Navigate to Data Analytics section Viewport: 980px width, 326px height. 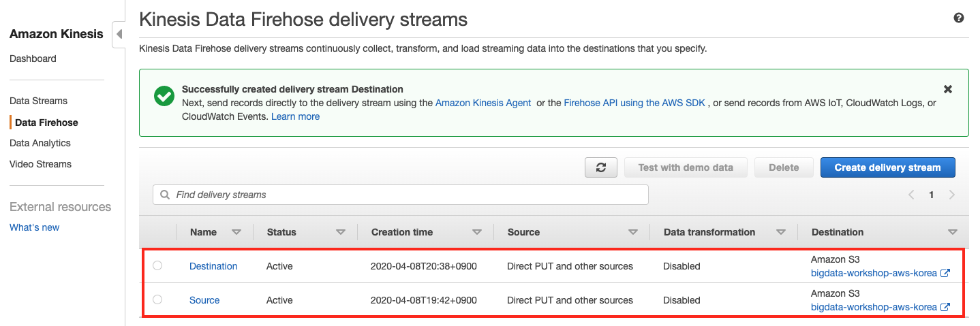(x=40, y=143)
